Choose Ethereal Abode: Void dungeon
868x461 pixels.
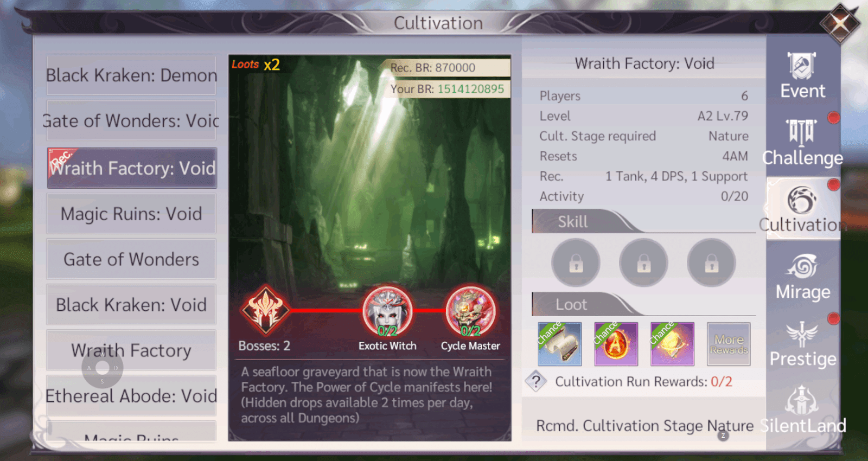[x=131, y=396]
